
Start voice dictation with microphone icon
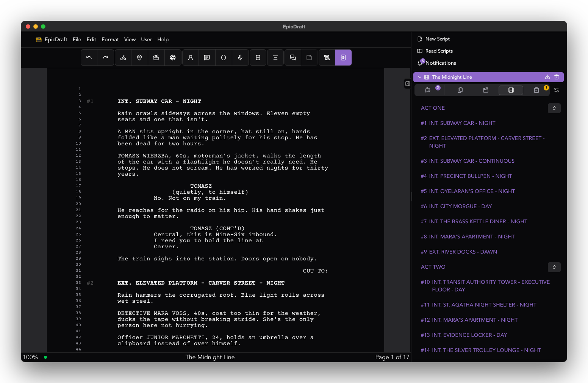[240, 58]
